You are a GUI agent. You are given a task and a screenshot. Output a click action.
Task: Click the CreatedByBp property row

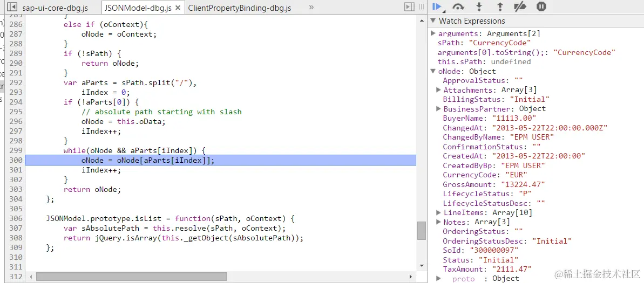pos(494,165)
